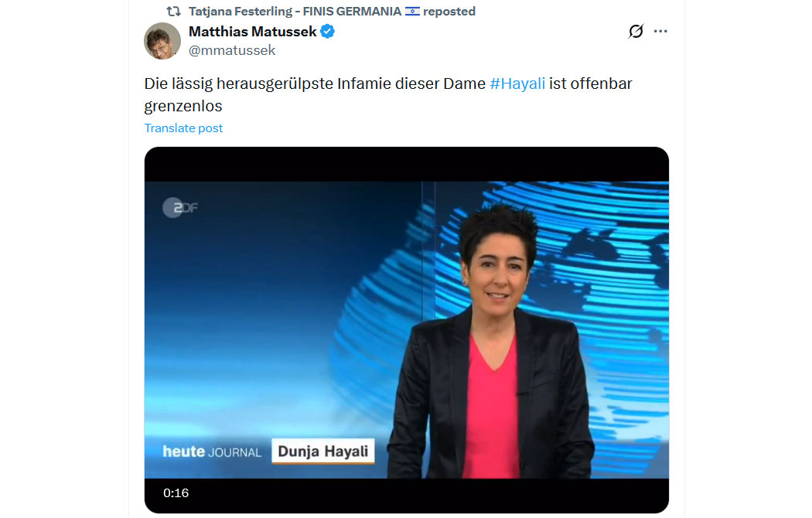Open Grok explain icon beside the more menu
The image size is (812, 518).
coord(636,31)
